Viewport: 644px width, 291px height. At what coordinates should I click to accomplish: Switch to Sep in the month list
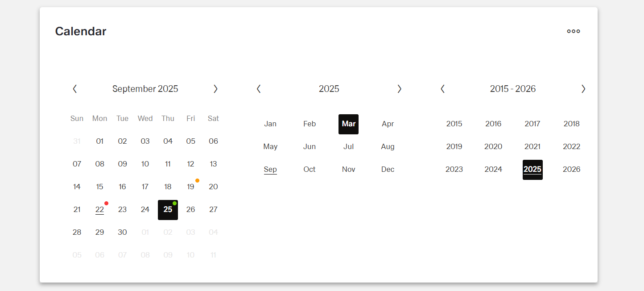coord(270,169)
